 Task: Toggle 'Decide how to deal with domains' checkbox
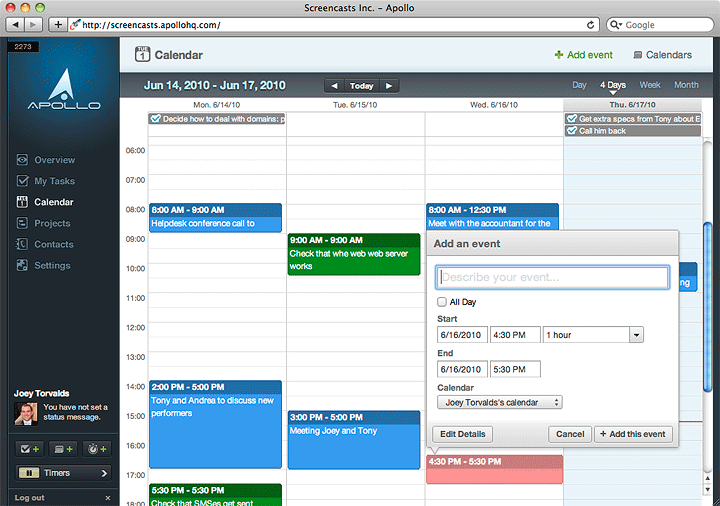tap(156, 118)
